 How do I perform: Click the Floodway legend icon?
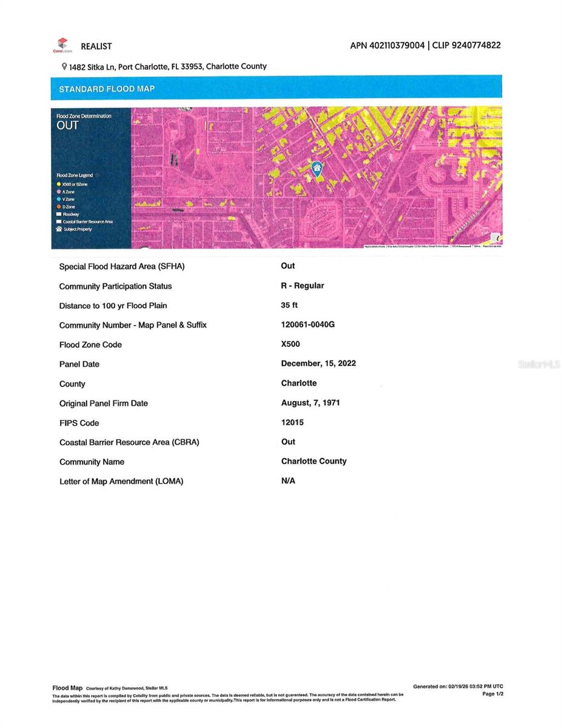(x=59, y=214)
